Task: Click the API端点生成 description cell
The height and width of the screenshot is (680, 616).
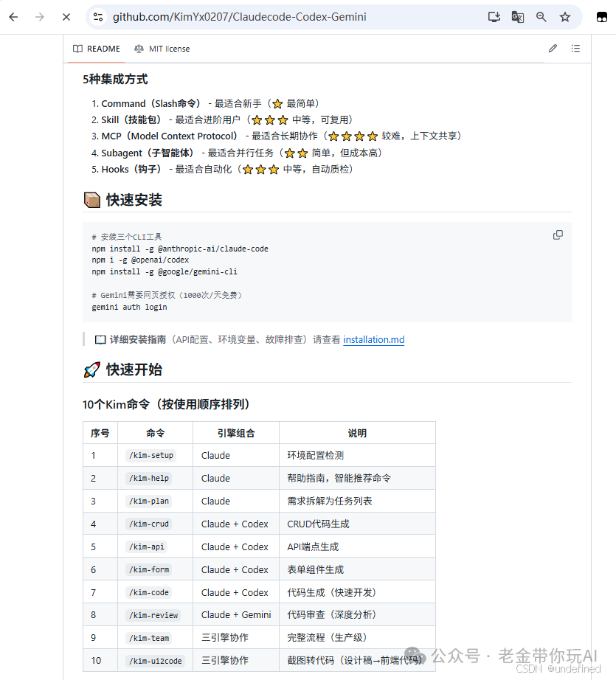Action: pyautogui.click(x=357, y=547)
